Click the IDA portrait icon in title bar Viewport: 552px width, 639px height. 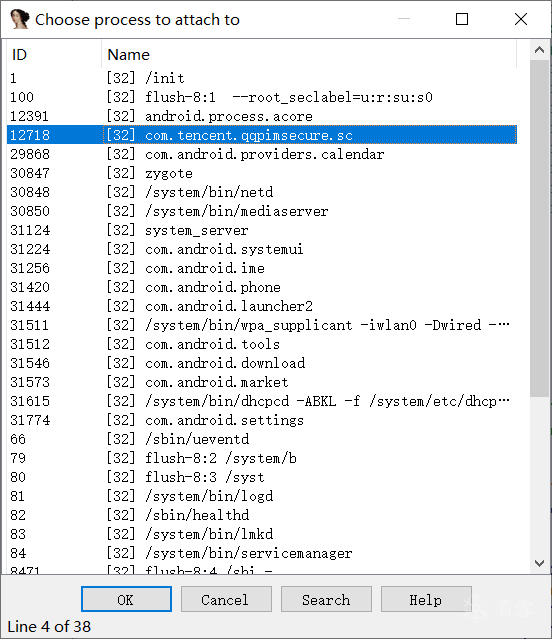(x=20, y=19)
